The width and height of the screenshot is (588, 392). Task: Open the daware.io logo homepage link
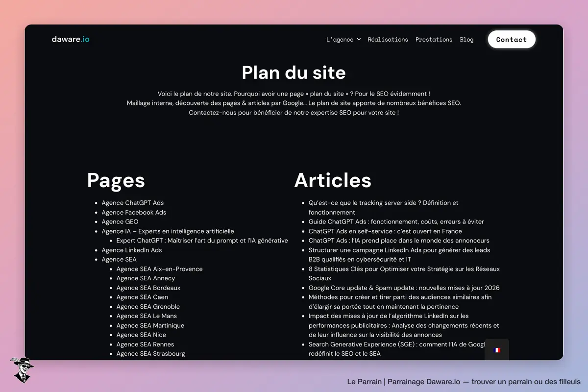pos(71,39)
